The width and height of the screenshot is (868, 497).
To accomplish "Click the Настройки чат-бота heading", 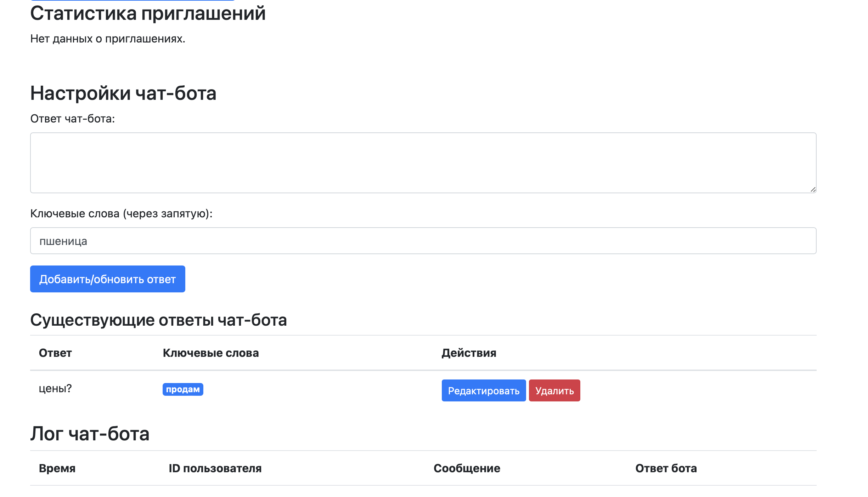I will [123, 93].
